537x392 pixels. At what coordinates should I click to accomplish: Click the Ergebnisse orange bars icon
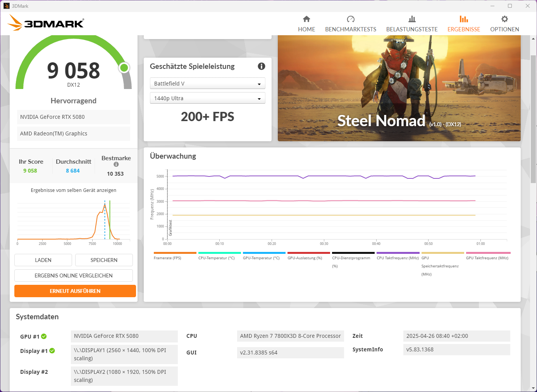[x=464, y=19]
